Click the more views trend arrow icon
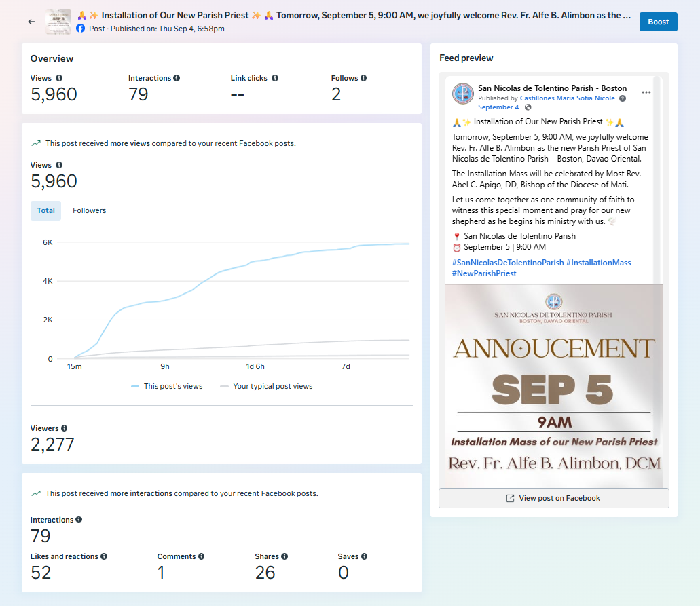The image size is (700, 606). (36, 143)
